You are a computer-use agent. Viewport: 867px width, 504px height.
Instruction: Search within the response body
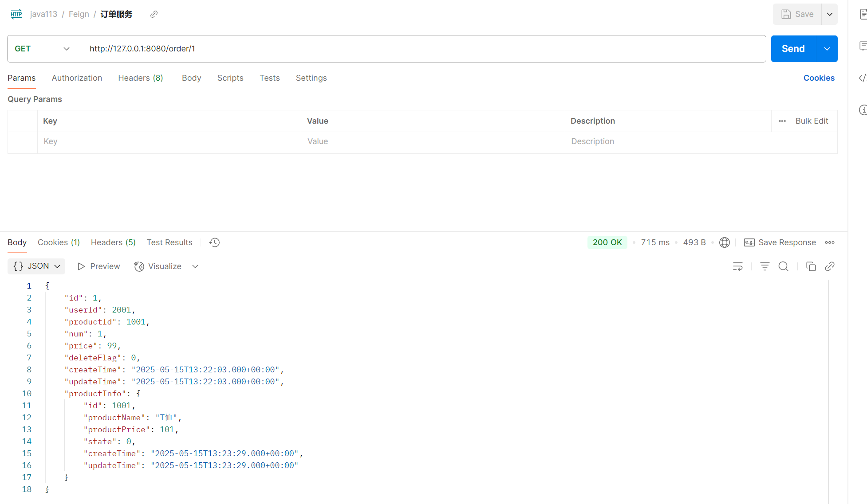pos(784,266)
